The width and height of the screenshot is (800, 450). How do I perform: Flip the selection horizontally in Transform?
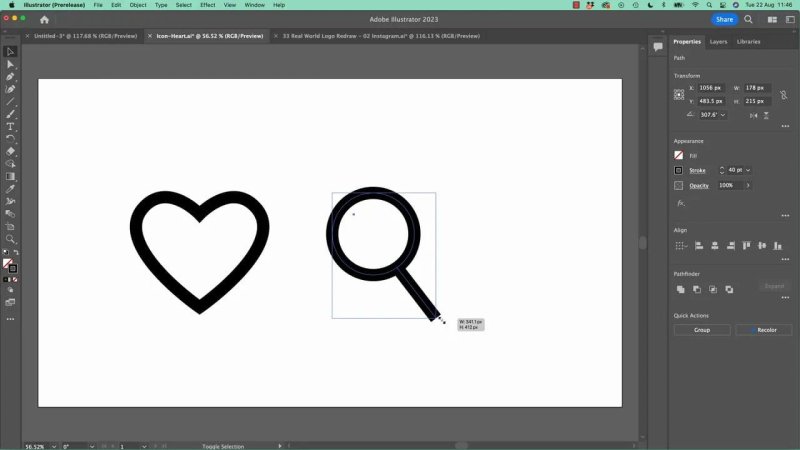(754, 116)
